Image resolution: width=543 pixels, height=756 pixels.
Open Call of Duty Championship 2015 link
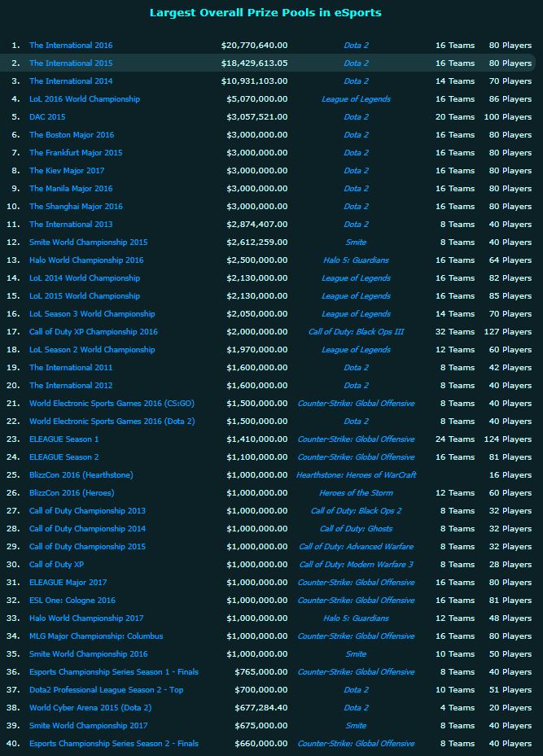pyautogui.click(x=87, y=546)
